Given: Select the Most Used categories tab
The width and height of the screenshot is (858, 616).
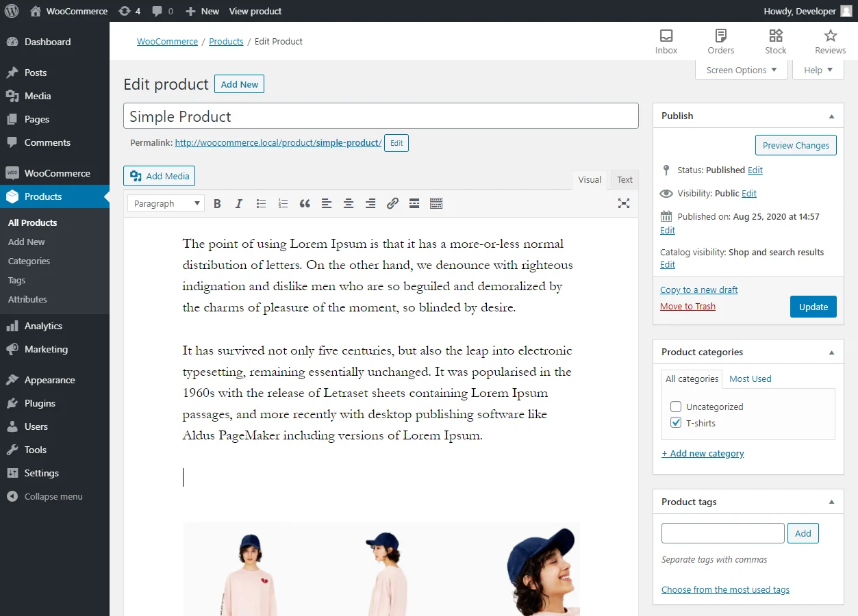Looking at the screenshot, I should tap(750, 378).
